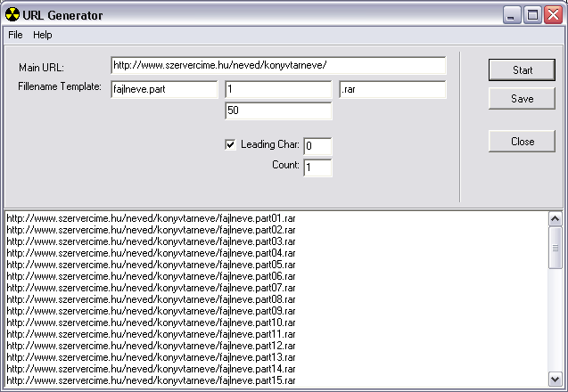Minimize the URL Generator window
This screenshot has height=392, width=568.
(512, 15)
